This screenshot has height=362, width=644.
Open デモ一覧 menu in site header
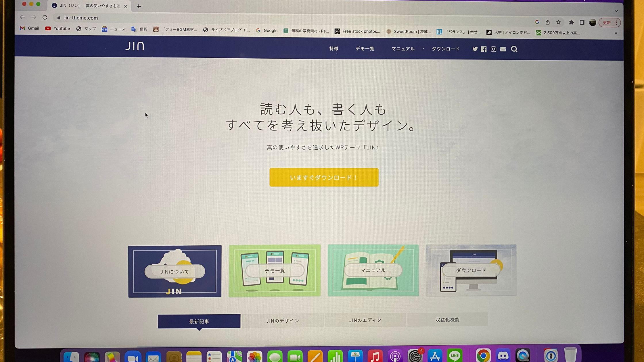[x=365, y=49]
